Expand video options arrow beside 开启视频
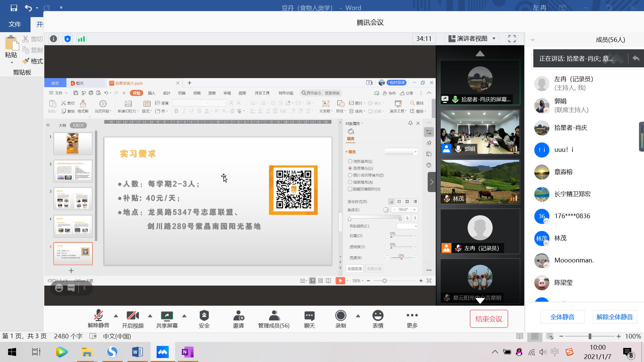Screen dimensions: 644x362 (150, 316)
